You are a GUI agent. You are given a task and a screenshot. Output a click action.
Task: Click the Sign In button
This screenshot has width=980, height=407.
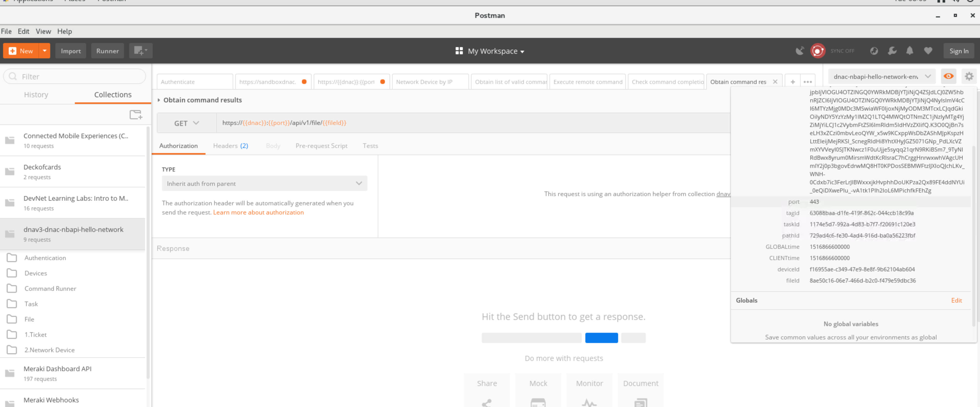[959, 51]
